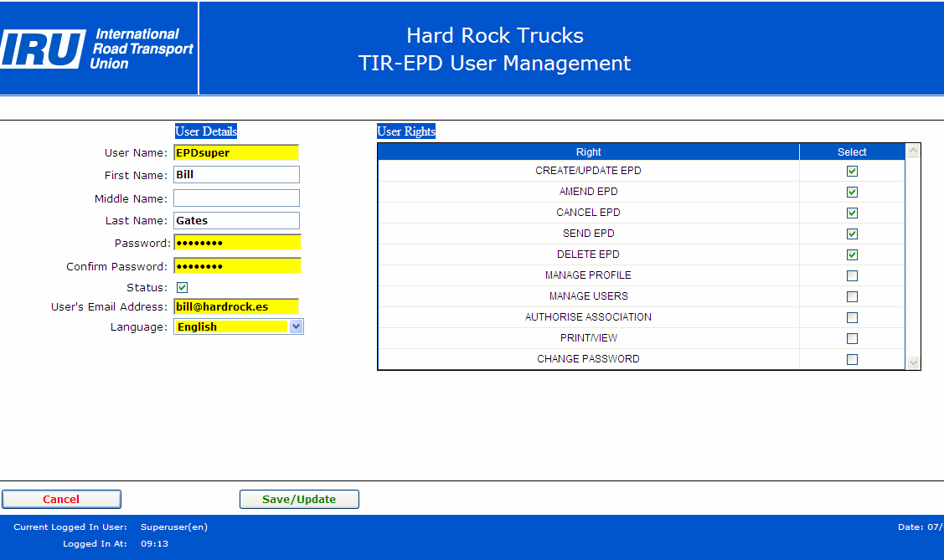Enable the CHANGE PASSWORD right

point(852,359)
